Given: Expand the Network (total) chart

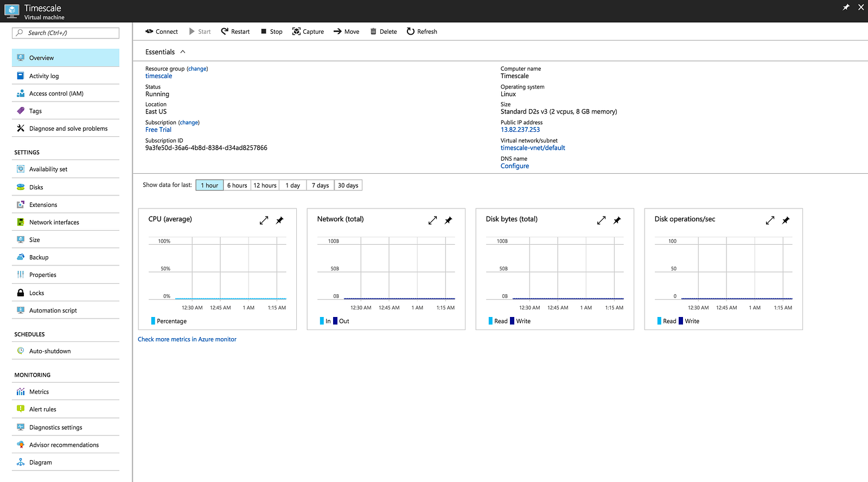Looking at the screenshot, I should coord(433,220).
